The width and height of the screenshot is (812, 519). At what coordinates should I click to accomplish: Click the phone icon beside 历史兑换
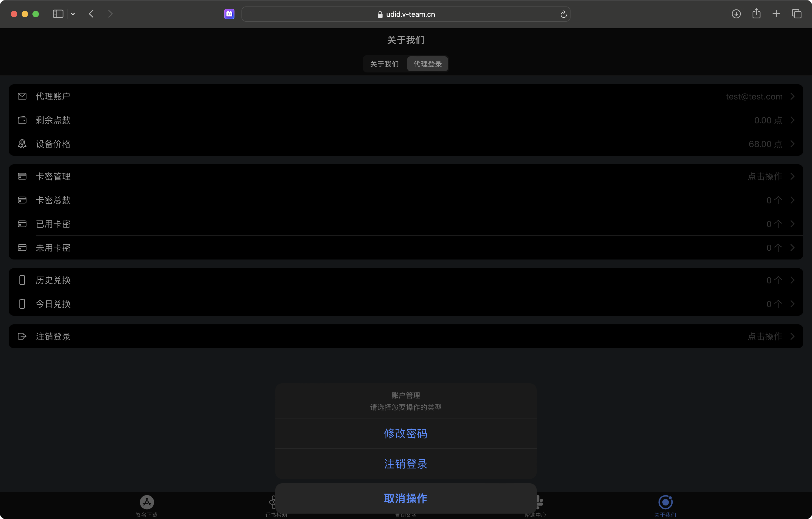[22, 280]
